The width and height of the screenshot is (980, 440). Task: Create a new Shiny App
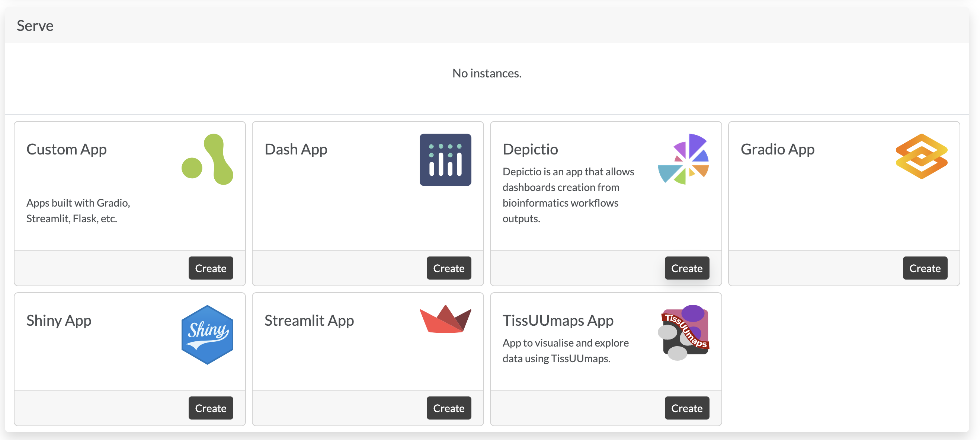(211, 408)
